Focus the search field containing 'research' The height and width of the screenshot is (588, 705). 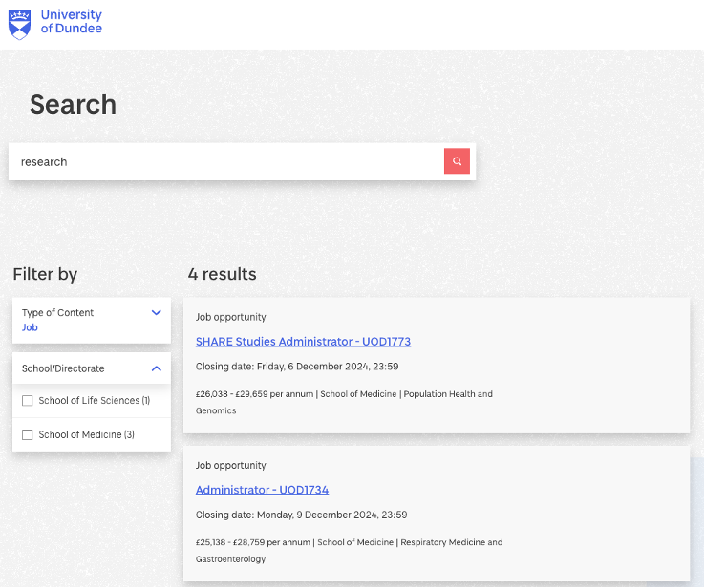point(225,162)
